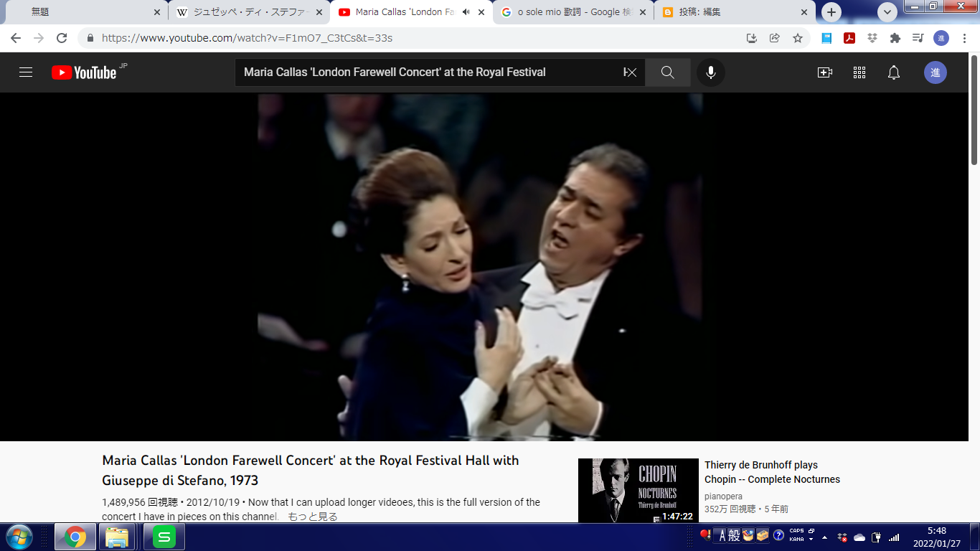Open the blue notebook extension icon

tap(826, 38)
